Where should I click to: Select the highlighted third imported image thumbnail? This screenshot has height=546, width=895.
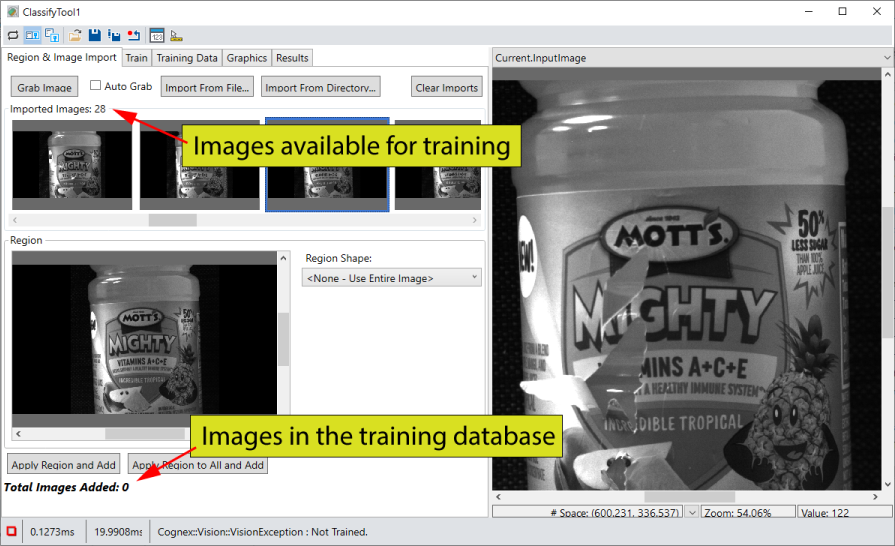(x=328, y=165)
